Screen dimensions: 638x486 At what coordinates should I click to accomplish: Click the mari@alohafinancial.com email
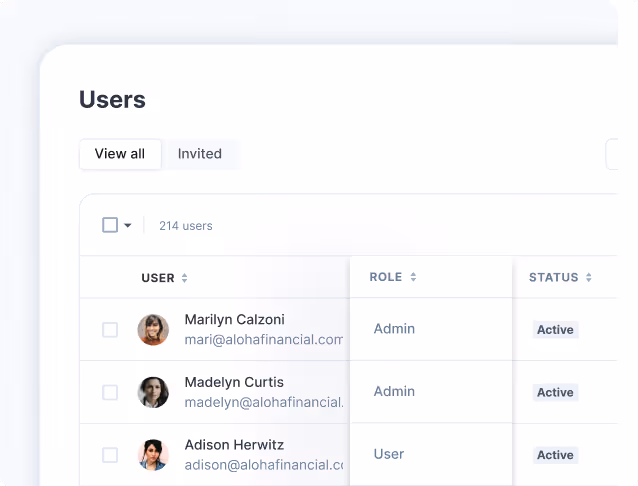tap(264, 340)
